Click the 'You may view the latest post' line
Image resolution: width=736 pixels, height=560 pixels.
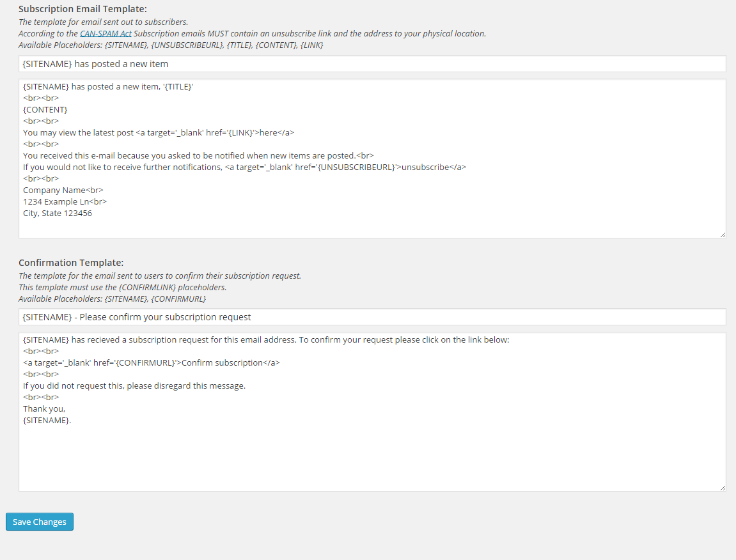(159, 133)
